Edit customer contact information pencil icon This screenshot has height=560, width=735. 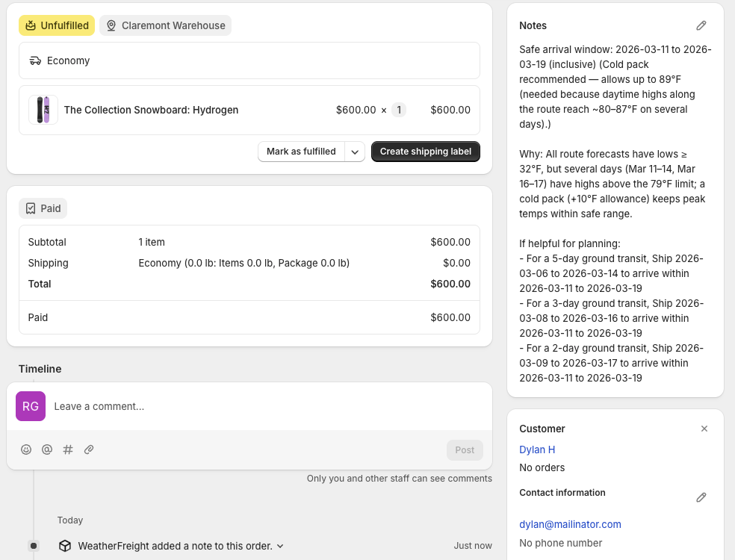(x=701, y=497)
